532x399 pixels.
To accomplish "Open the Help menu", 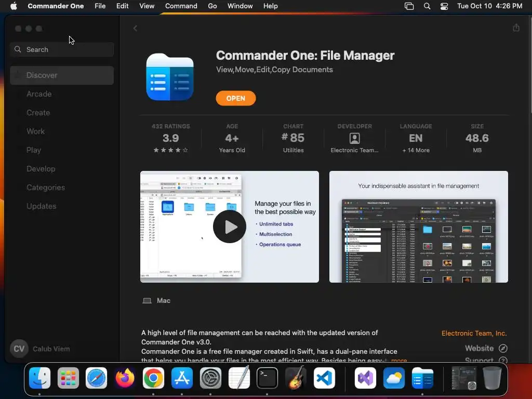I will (270, 6).
